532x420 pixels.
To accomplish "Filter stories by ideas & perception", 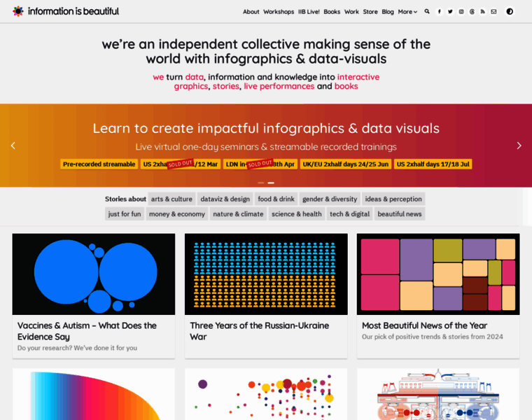I will 393,199.
